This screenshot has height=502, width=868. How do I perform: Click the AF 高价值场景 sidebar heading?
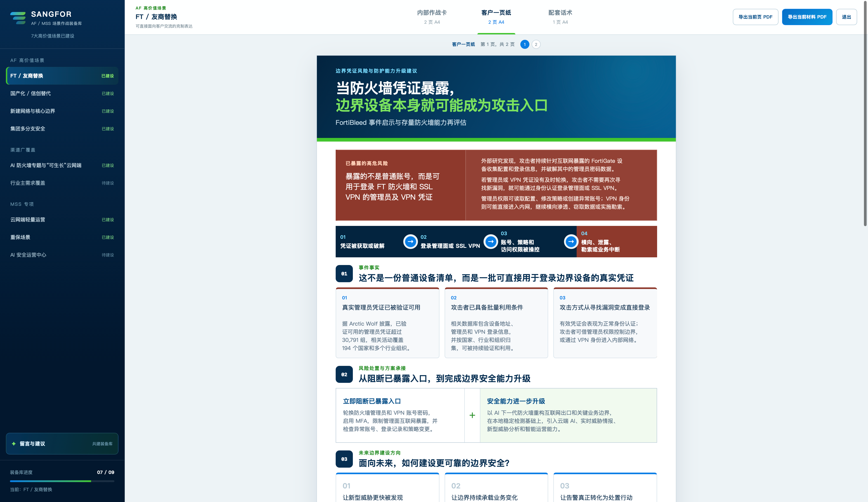[27, 60]
